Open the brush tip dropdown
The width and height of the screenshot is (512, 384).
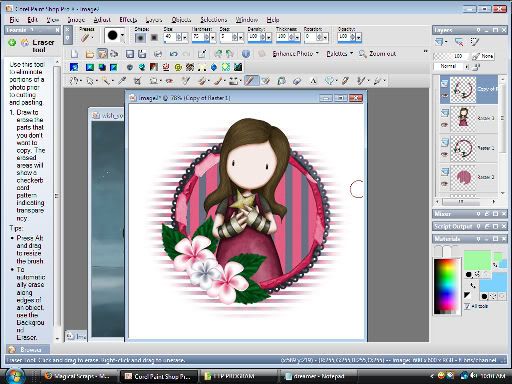(x=122, y=35)
